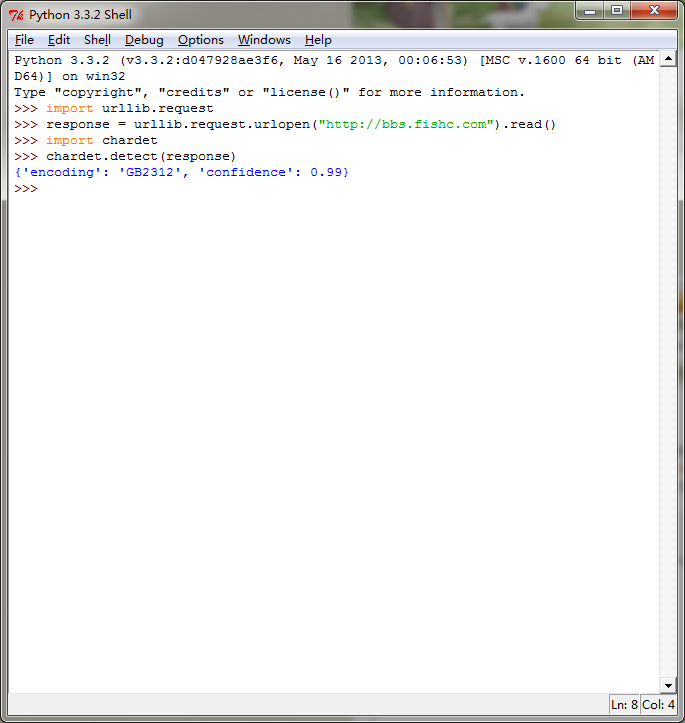
Task: Open the Shell menu
Action: [x=97, y=40]
